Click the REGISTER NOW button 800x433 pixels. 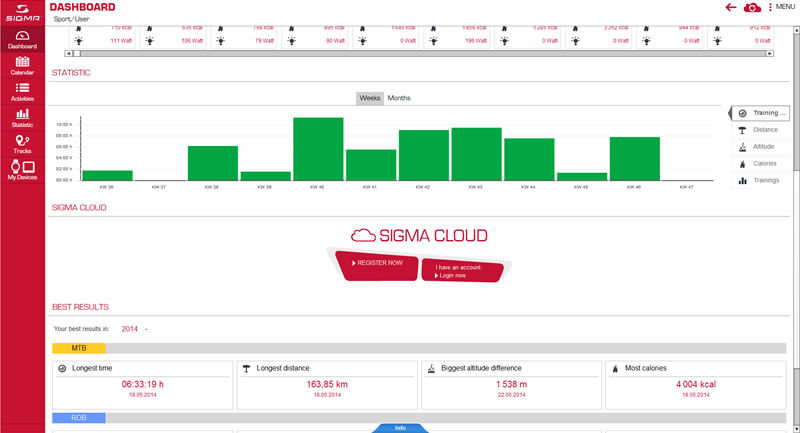pyautogui.click(x=378, y=264)
